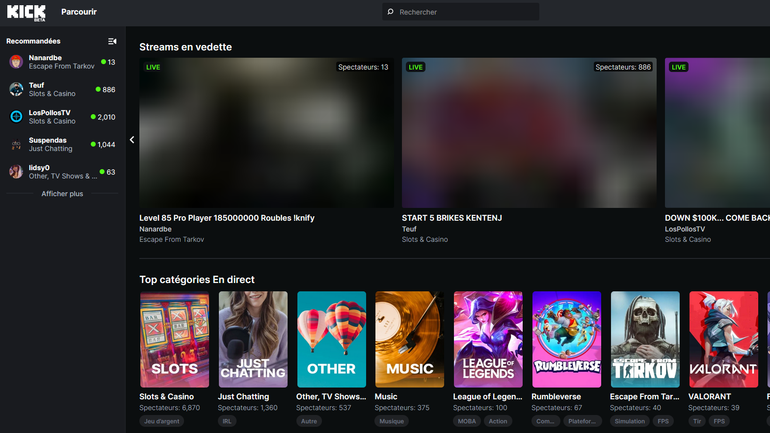Go to previous featured stream arrow

pos(132,140)
